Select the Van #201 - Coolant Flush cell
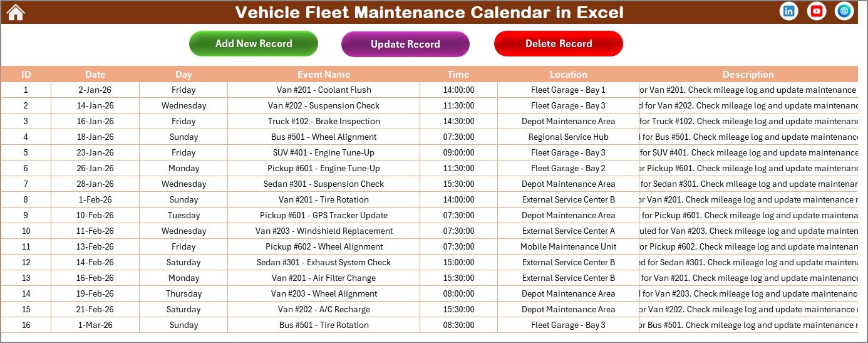Viewport: 868px width, 343px height. pyautogui.click(x=323, y=90)
